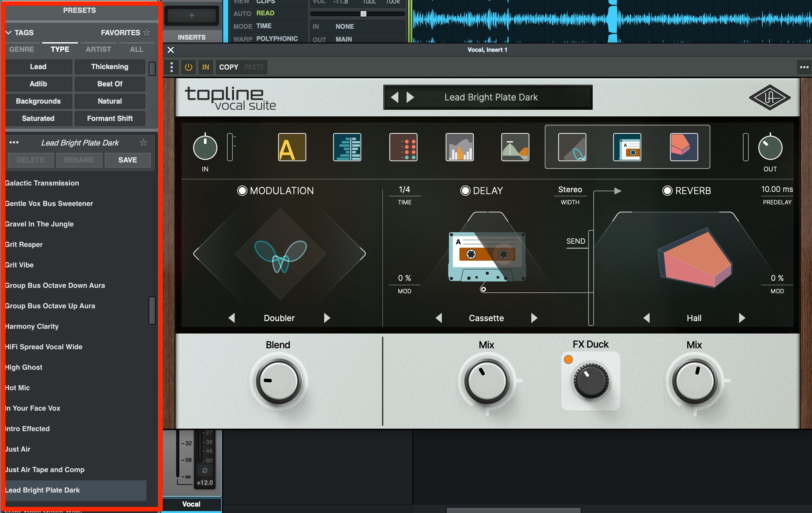Open the Stereo WIDTH dropdown
The image size is (812, 513).
570,190
